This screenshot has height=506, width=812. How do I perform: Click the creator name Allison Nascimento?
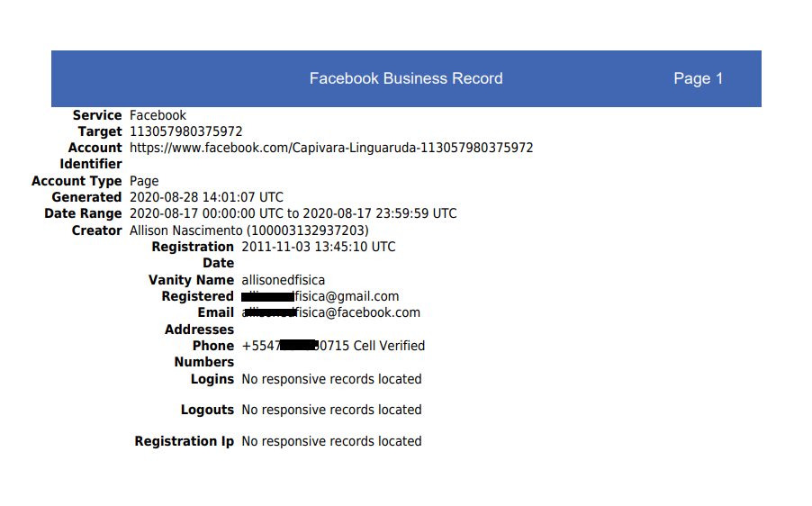click(186, 230)
